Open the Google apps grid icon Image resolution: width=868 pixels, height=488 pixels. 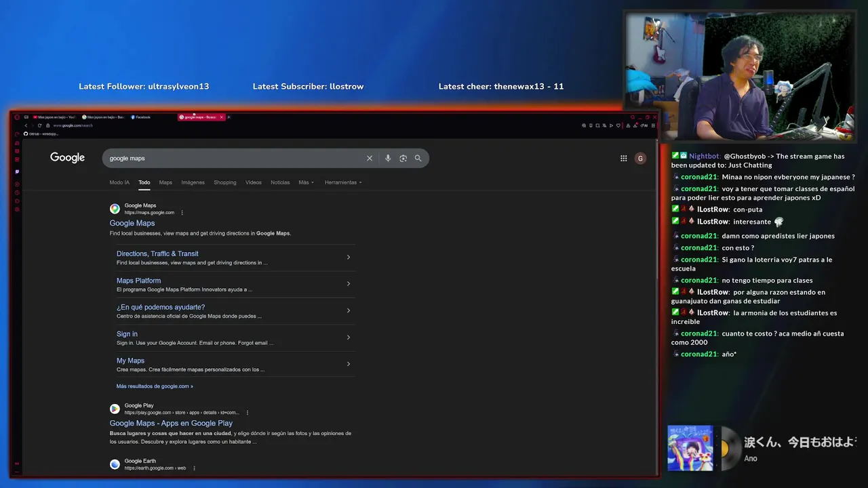624,158
